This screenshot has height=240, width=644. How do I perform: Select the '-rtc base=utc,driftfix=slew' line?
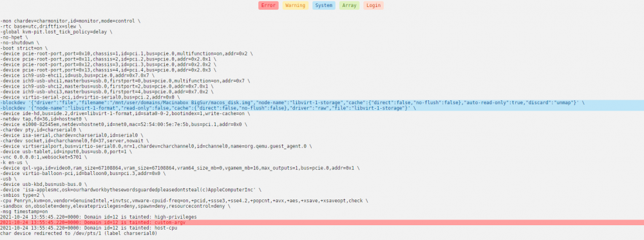tap(41, 26)
